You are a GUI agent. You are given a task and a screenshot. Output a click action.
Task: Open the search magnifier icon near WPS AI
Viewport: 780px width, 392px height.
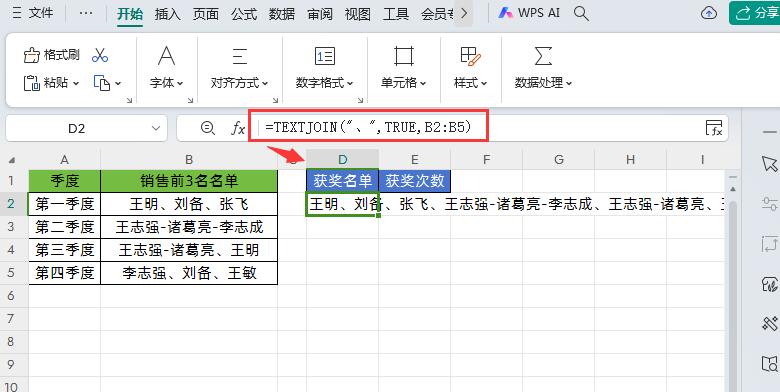click(581, 13)
